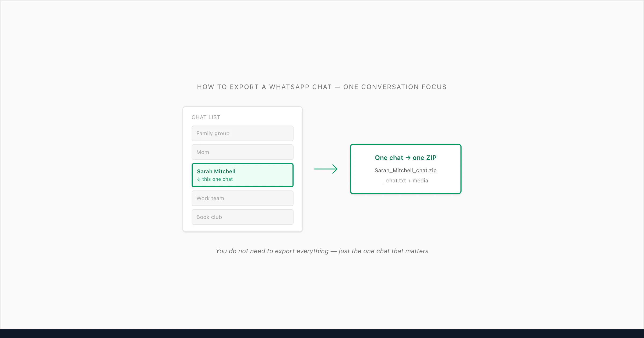
Task: Click the Sarah Mitchell name text
Action: [216, 171]
